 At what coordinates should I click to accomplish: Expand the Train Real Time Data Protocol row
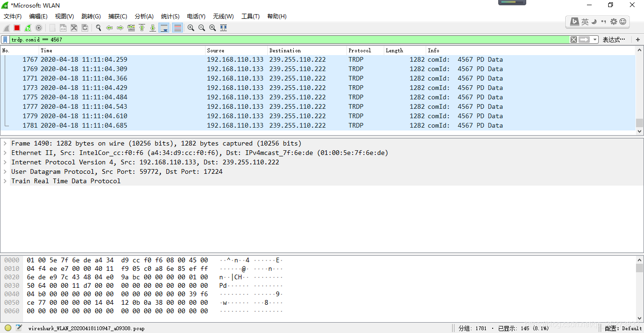tap(5, 181)
